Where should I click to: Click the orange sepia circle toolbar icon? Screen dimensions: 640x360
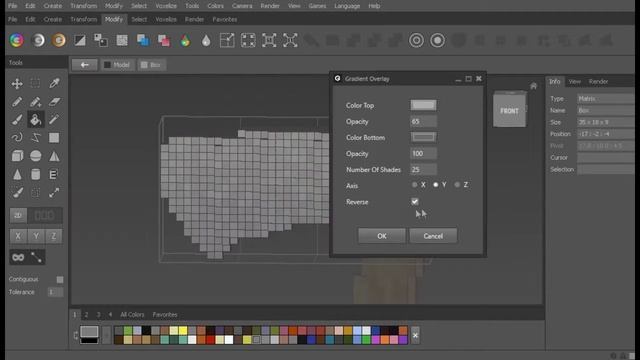pyautogui.click(x=59, y=40)
